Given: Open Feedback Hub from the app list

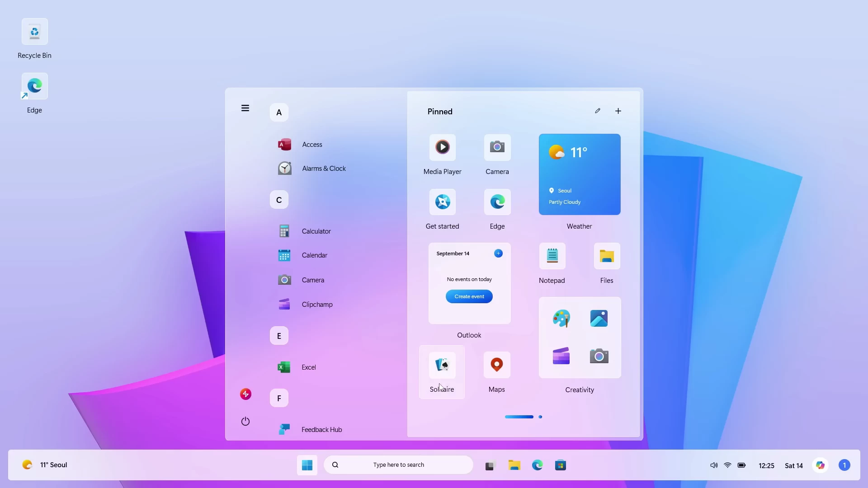Looking at the screenshot, I should 321,429.
